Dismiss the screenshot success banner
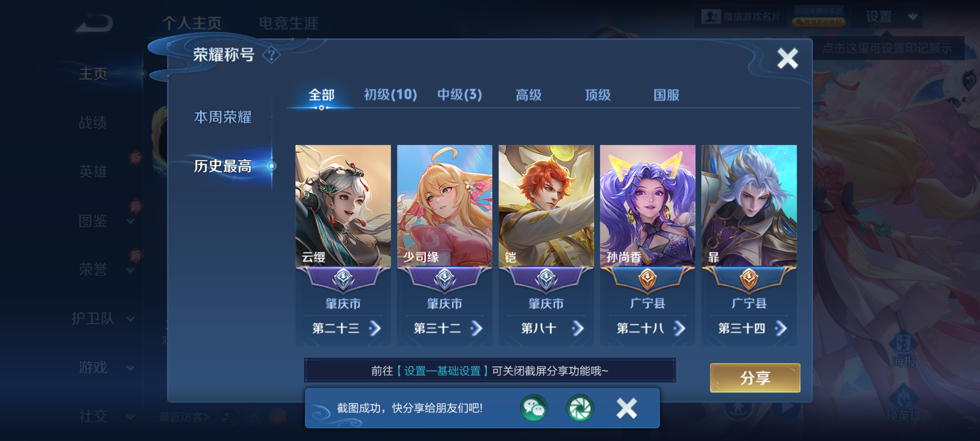 [626, 408]
